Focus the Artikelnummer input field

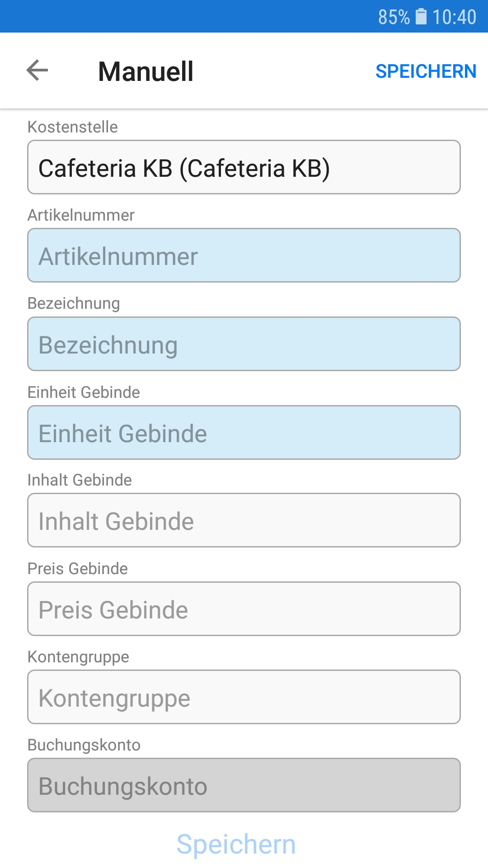click(x=244, y=255)
